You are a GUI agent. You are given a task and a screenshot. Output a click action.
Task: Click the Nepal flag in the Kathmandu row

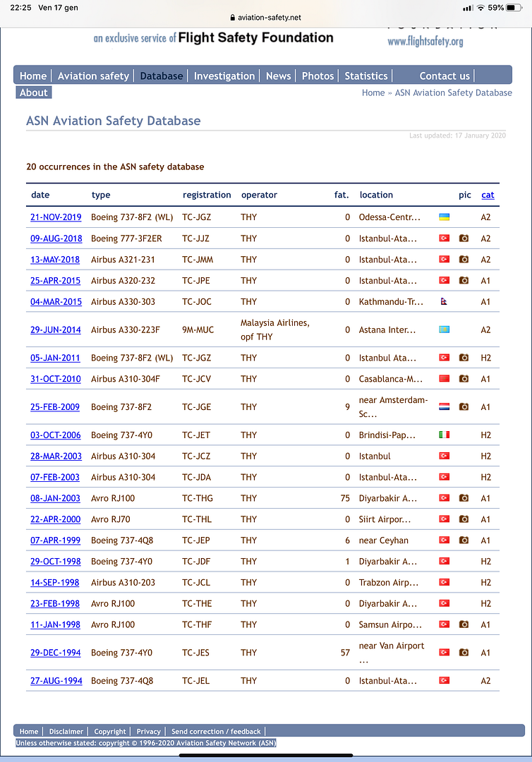pos(444,301)
